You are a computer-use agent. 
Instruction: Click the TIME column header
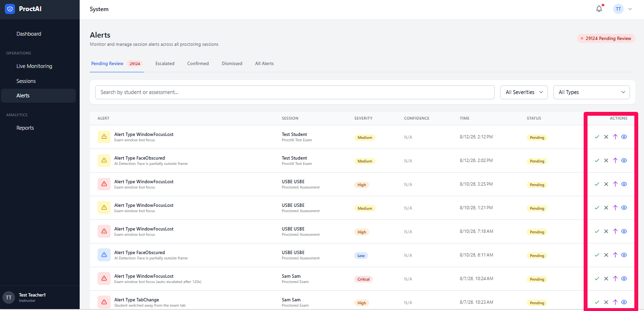point(464,118)
